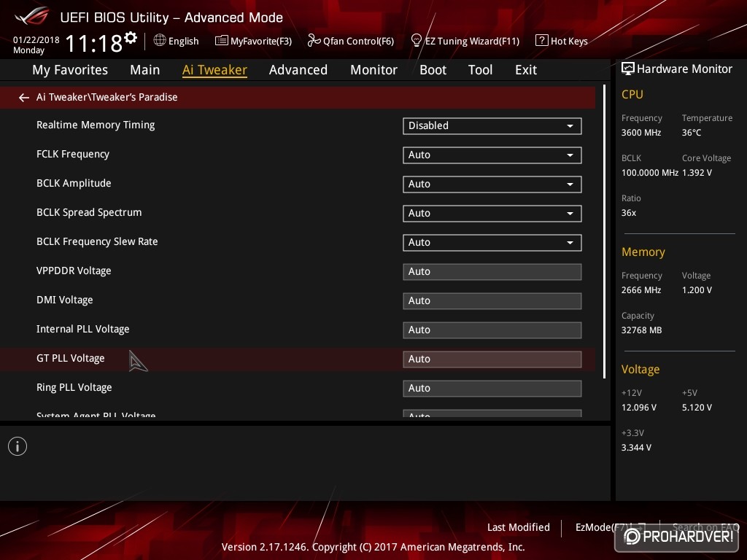Click the 12.096 V reading
Image resolution: width=747 pixels, height=560 pixels.
(639, 408)
